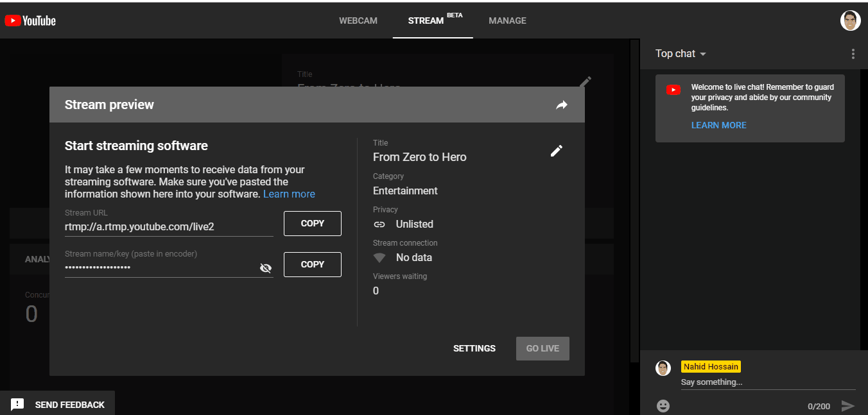The height and width of the screenshot is (415, 868).
Task: Open the emoji picker in chat
Action: coord(663,405)
